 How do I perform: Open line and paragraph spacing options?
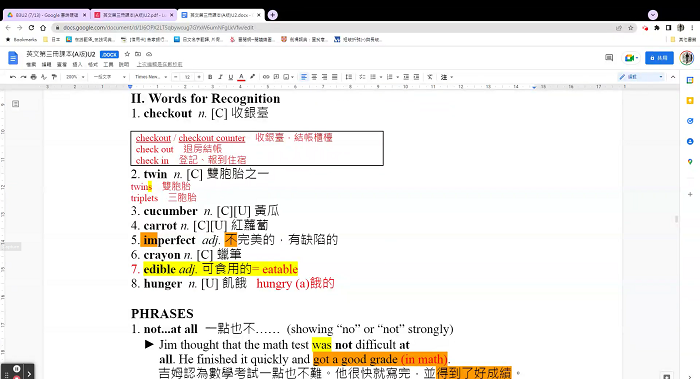[x=349, y=77]
